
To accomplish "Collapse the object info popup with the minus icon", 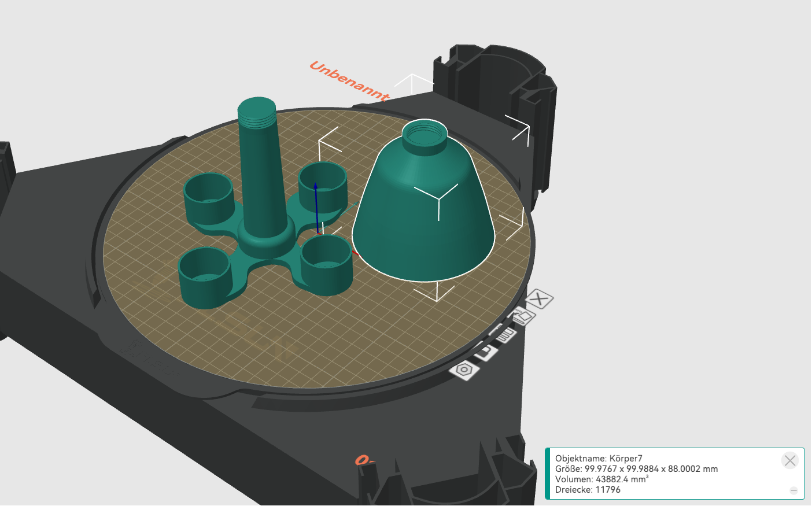I will 793,490.
